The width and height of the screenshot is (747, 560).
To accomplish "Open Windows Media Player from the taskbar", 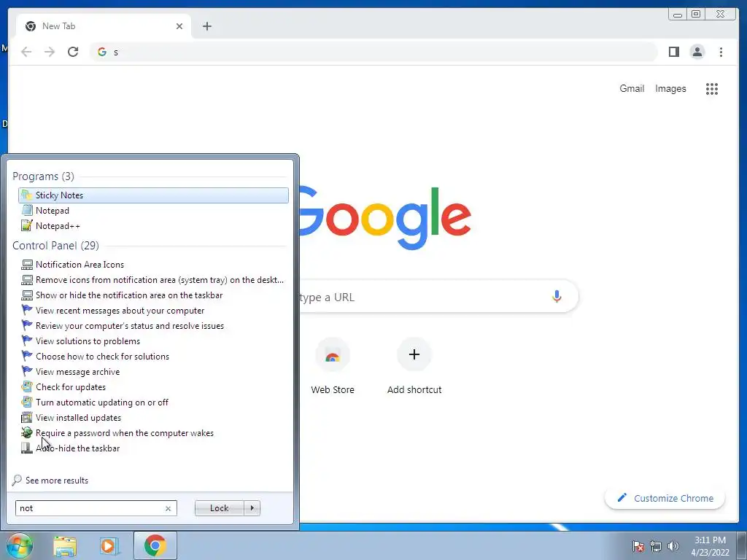I will pyautogui.click(x=109, y=546).
